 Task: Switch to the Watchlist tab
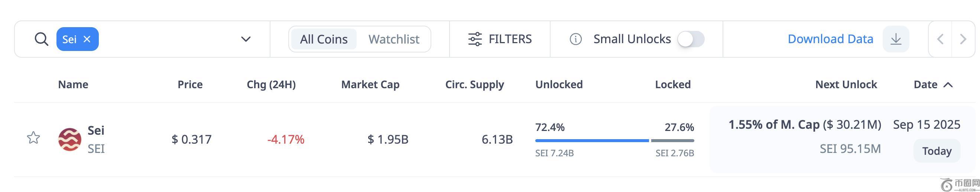[394, 39]
